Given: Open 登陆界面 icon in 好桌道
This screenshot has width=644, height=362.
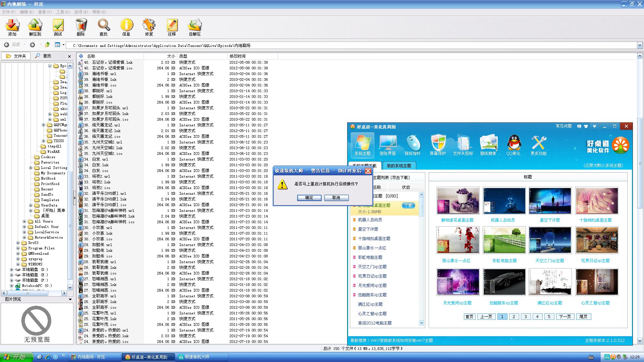Looking at the screenshot, I should [388, 145].
